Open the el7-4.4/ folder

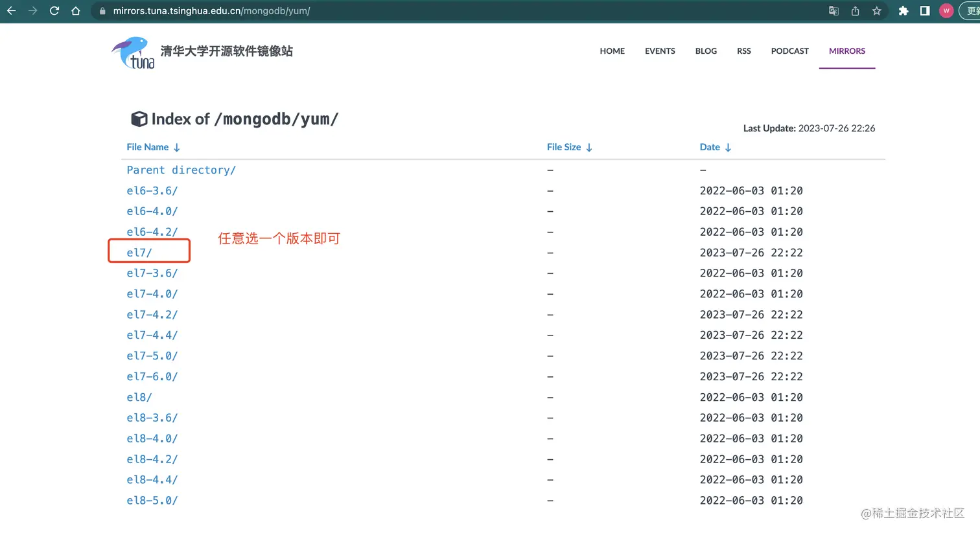[x=152, y=336]
